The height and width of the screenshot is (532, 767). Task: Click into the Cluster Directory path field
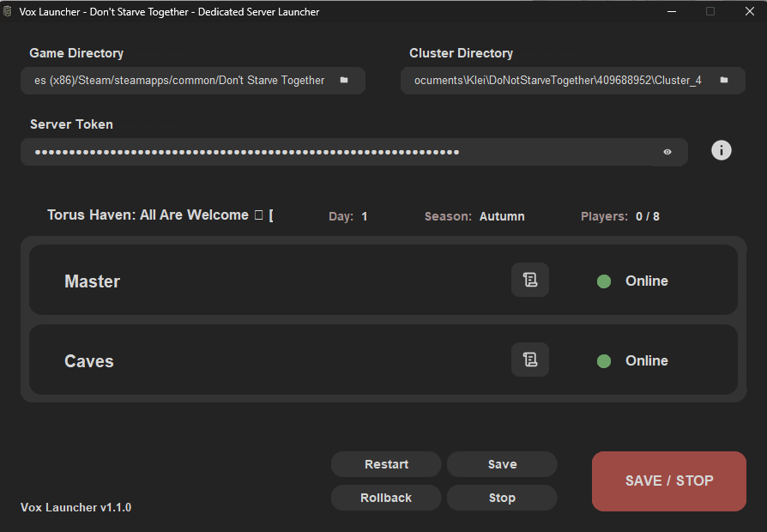pyautogui.click(x=557, y=81)
